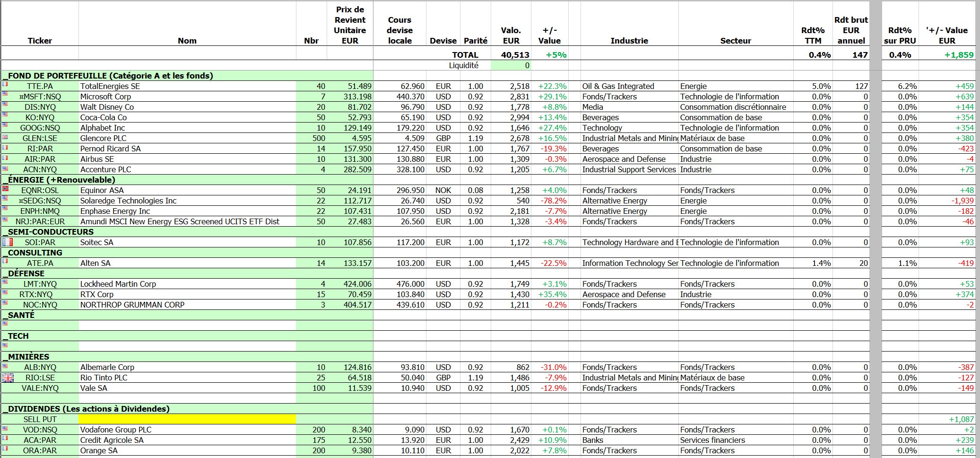Click the _DIVIDENDES section header

187,409
